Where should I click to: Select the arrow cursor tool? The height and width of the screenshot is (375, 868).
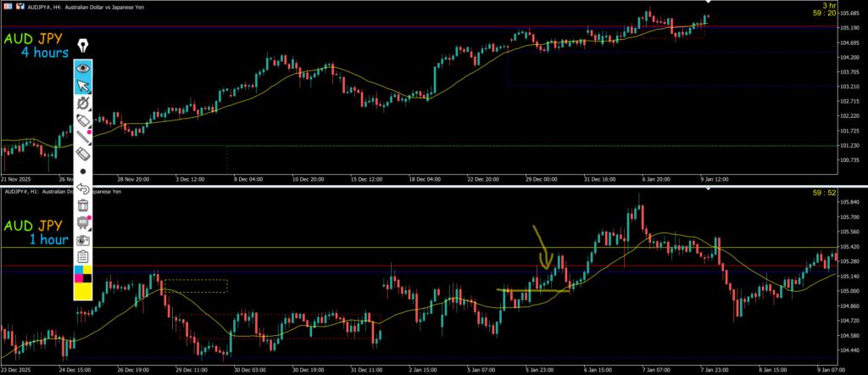point(83,85)
